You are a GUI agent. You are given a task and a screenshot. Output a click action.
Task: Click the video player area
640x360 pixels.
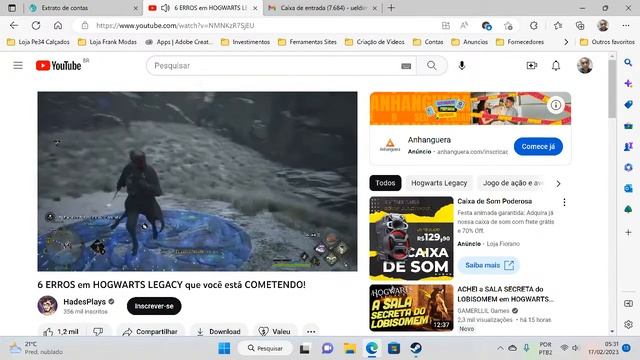(198, 181)
